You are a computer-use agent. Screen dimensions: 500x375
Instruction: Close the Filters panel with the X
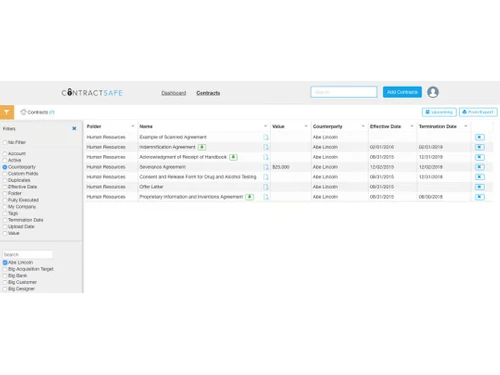pyautogui.click(x=74, y=128)
